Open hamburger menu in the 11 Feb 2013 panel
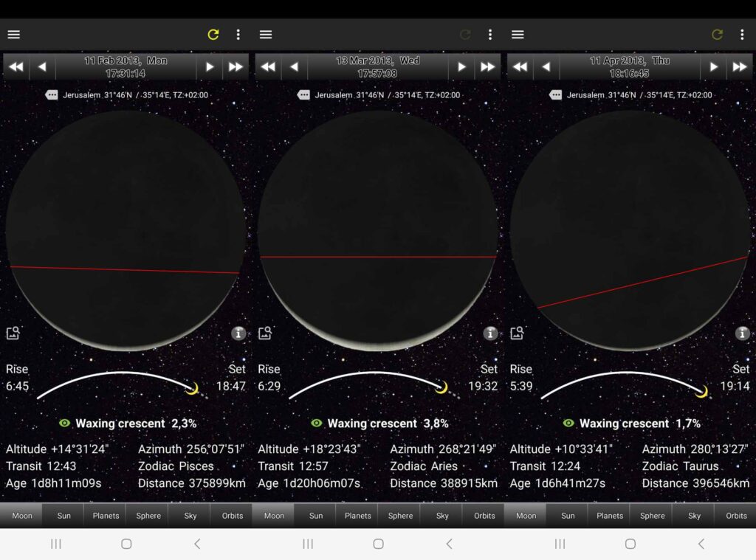The height and width of the screenshot is (560, 756). click(13, 35)
